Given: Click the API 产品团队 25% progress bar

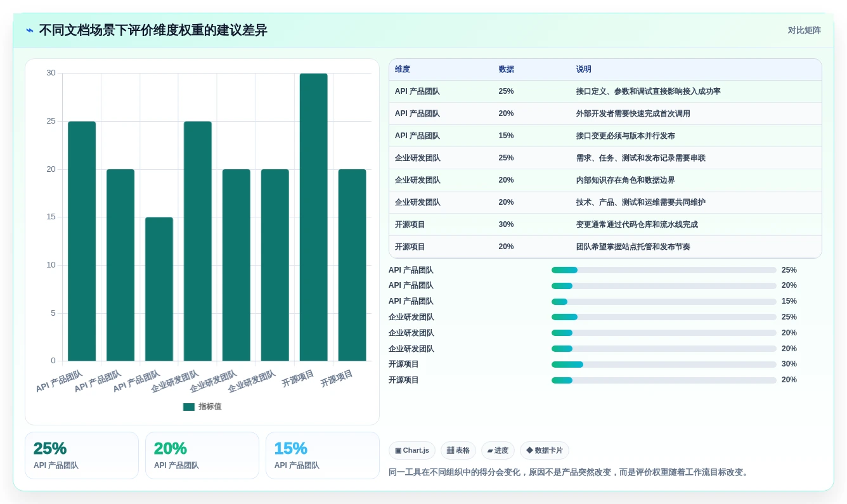Looking at the screenshot, I should point(664,270).
